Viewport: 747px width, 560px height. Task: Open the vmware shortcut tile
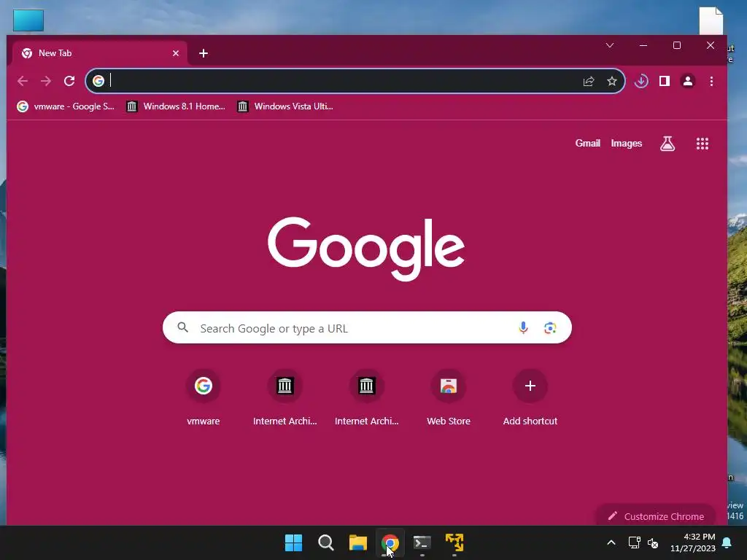click(204, 397)
